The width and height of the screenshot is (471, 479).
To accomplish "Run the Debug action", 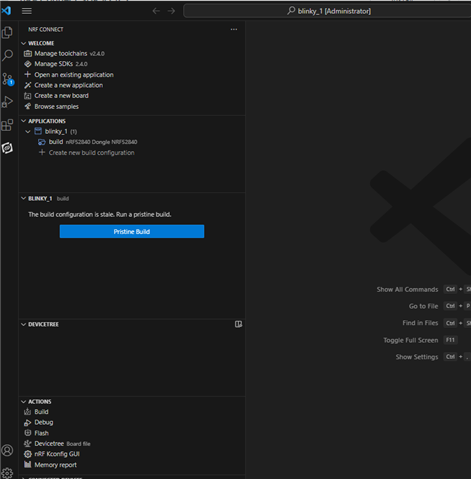I will point(39,422).
